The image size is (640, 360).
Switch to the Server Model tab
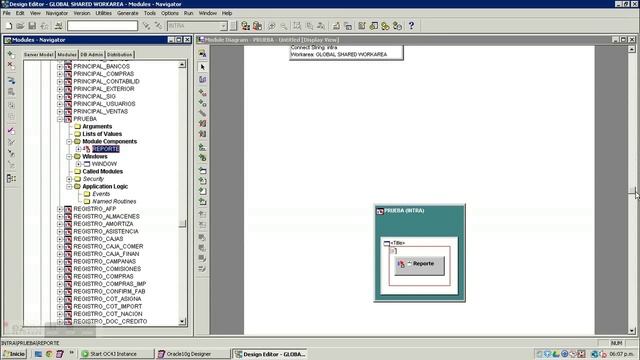(38, 55)
